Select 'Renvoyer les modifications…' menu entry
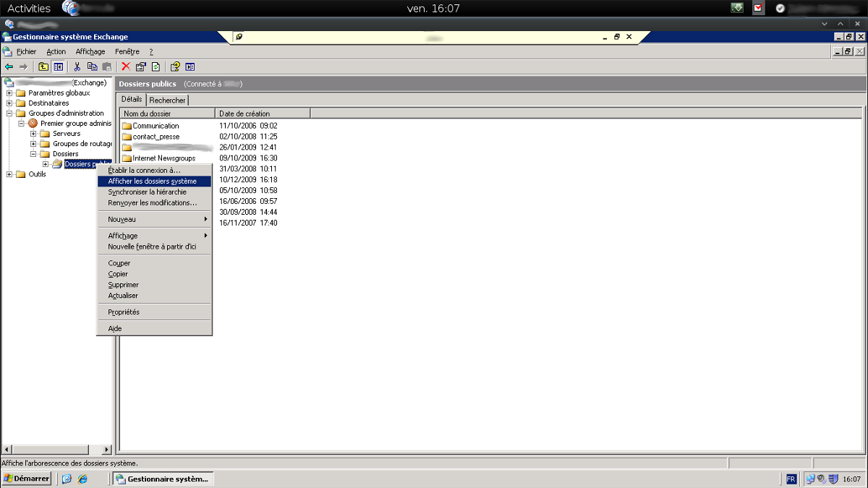This screenshot has height=488, width=868. tap(154, 203)
